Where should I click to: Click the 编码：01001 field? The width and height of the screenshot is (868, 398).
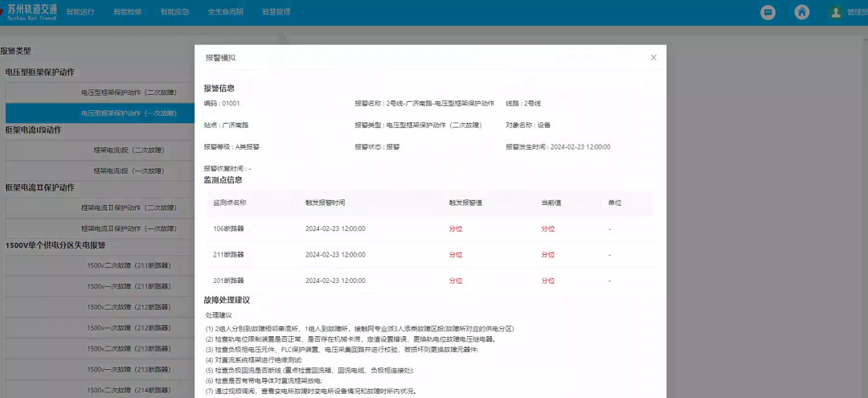point(222,104)
